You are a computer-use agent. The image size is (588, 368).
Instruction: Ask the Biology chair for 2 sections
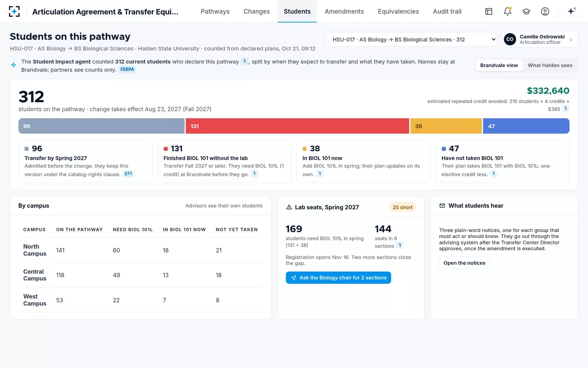[339, 278]
